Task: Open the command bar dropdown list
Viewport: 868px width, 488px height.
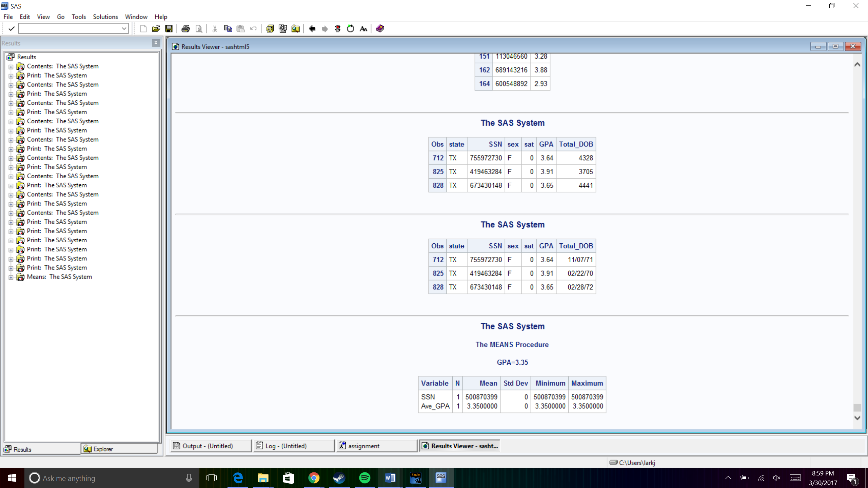Action: [x=124, y=28]
